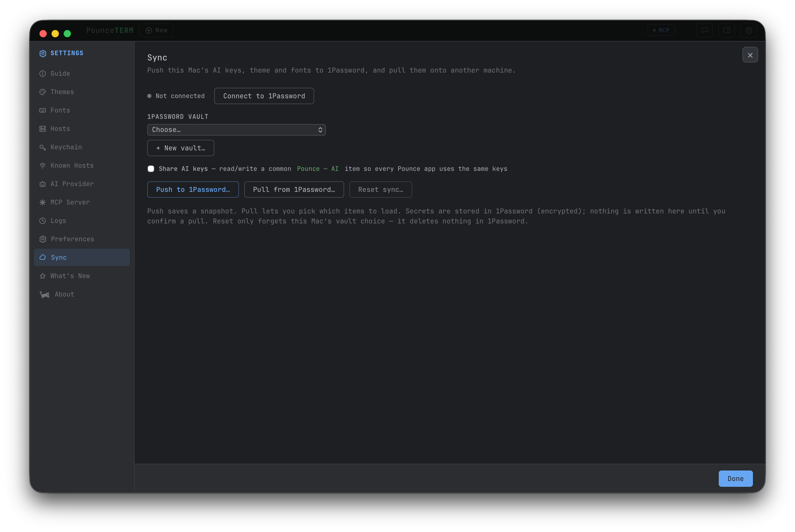Click the Not connected status text
The image size is (795, 532).
click(180, 96)
